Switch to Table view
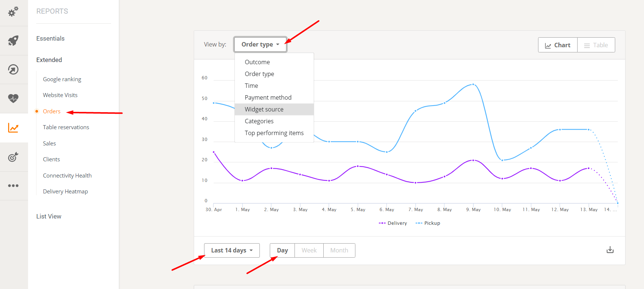 [596, 45]
